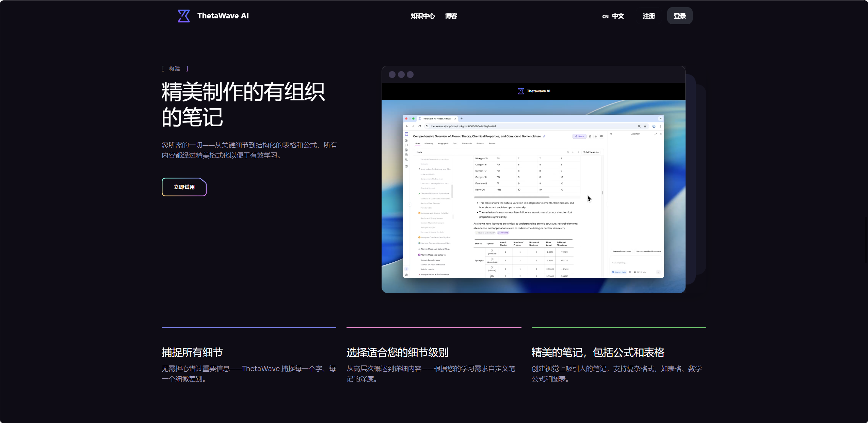Click the download icon next to Share
This screenshot has width=868, height=423.
tap(596, 136)
